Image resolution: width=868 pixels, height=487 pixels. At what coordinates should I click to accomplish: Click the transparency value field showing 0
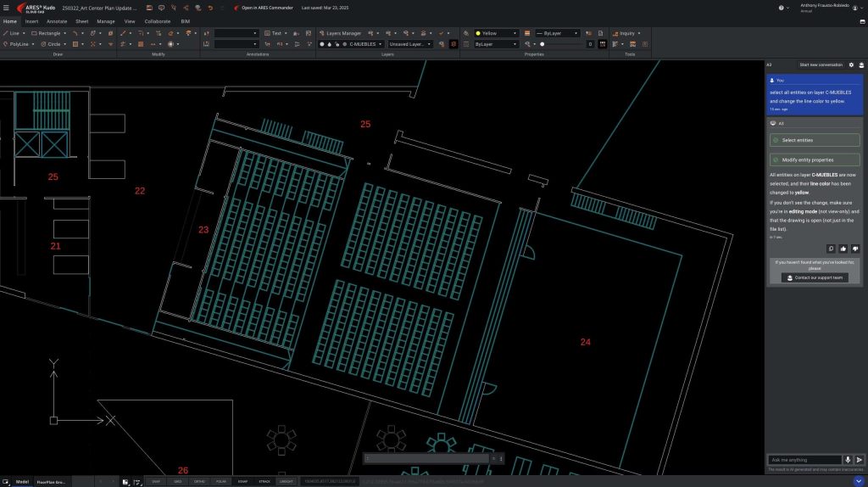click(589, 44)
